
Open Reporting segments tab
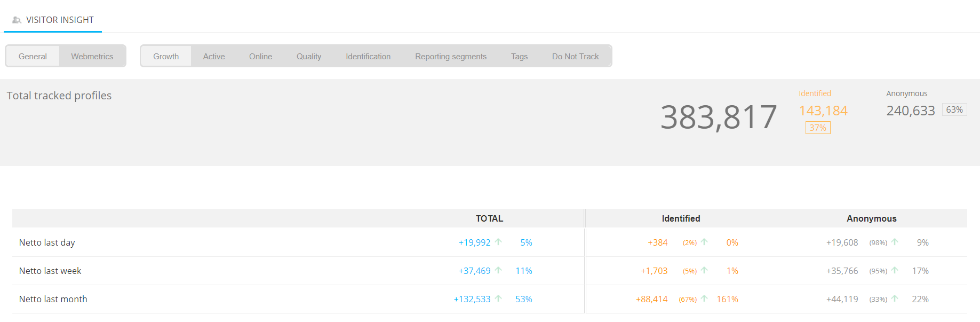pyautogui.click(x=451, y=57)
